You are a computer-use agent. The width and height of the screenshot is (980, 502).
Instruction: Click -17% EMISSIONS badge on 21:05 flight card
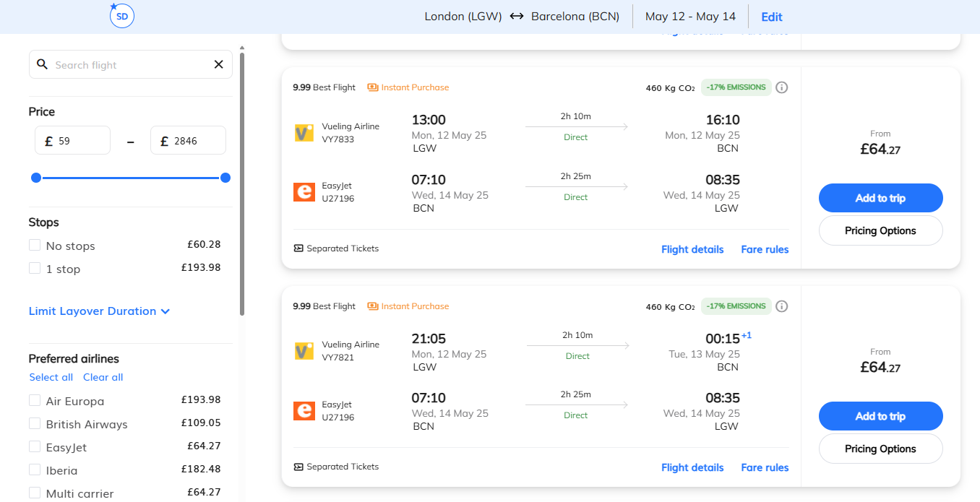click(x=736, y=306)
